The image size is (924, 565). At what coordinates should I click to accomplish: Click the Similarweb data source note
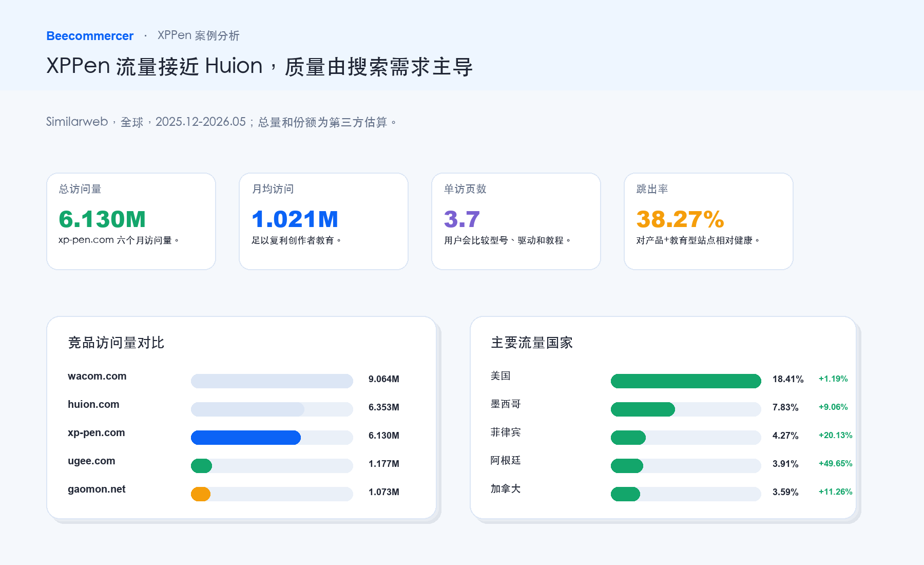pyautogui.click(x=221, y=122)
